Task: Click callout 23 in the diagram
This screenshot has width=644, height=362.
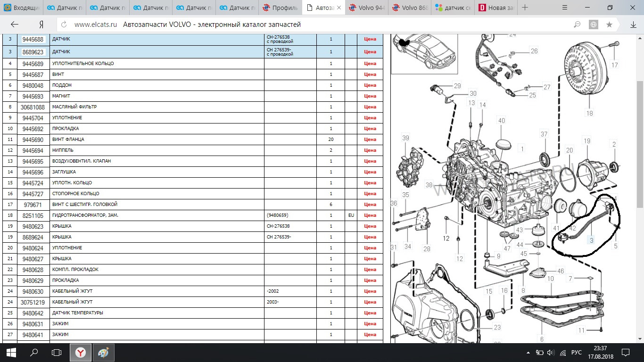Action: (497, 328)
